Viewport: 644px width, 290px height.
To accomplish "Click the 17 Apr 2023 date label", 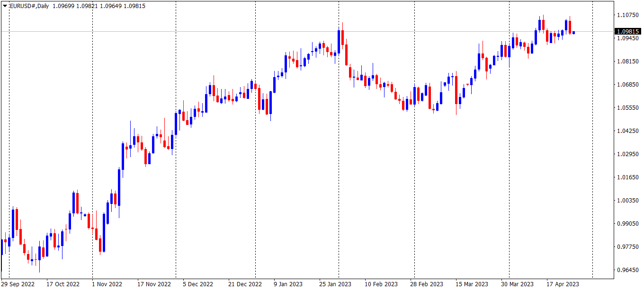I will pyautogui.click(x=563, y=284).
